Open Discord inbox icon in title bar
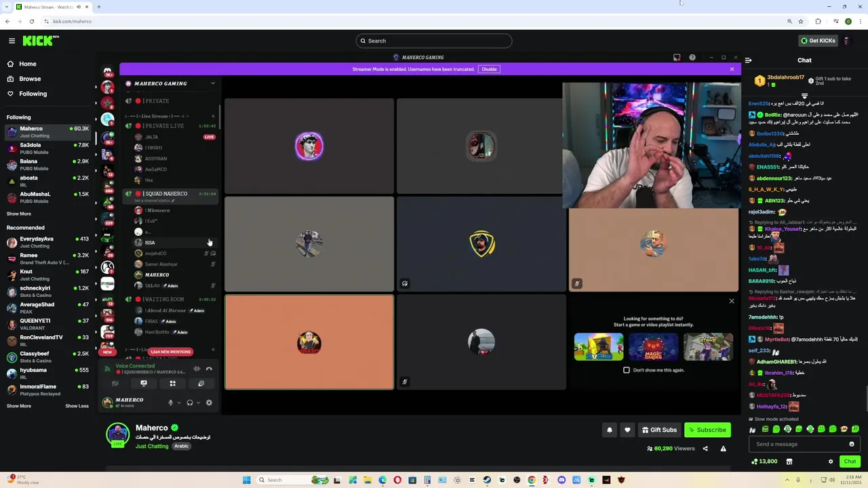 tap(677, 58)
